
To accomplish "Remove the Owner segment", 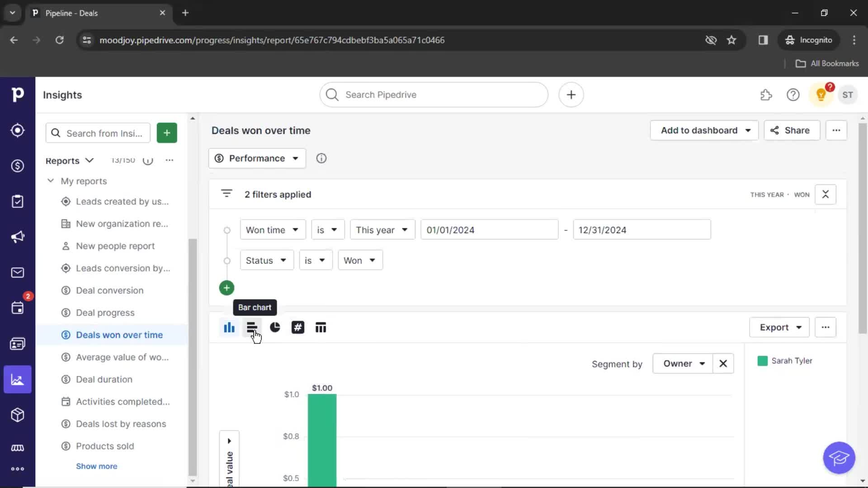I will coord(723,364).
